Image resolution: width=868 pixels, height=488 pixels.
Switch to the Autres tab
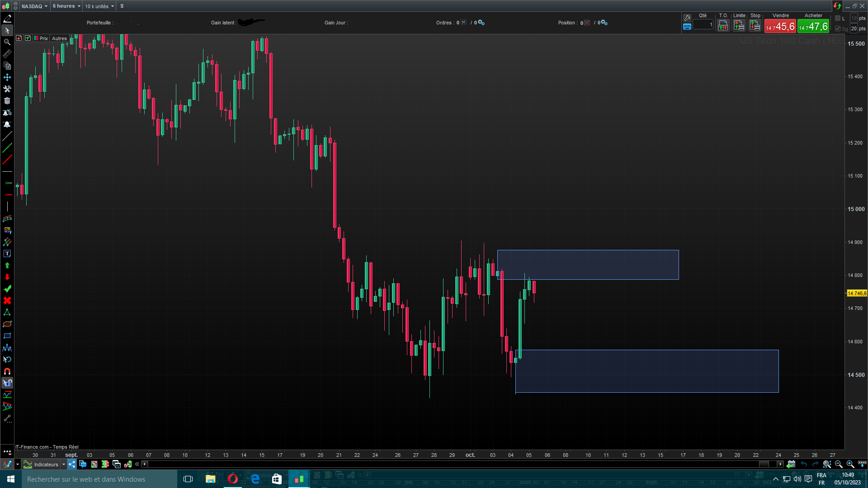tap(59, 38)
